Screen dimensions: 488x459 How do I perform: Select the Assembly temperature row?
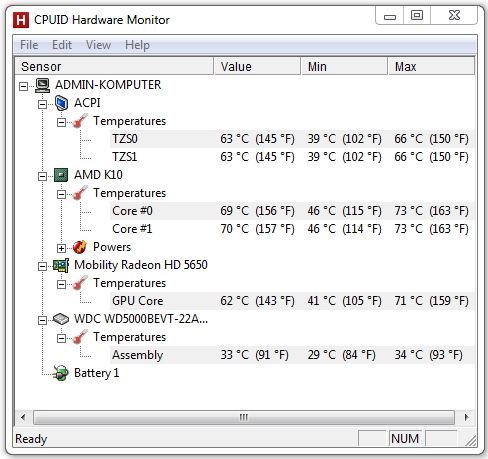click(292, 355)
